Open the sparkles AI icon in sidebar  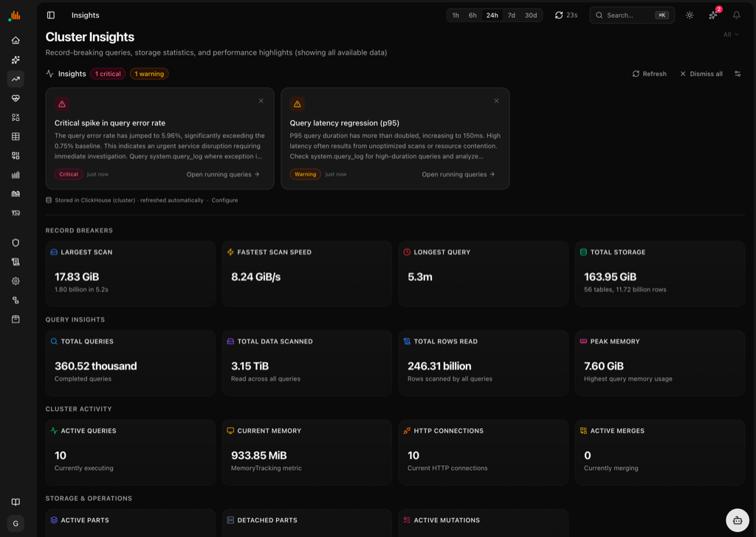click(16, 60)
